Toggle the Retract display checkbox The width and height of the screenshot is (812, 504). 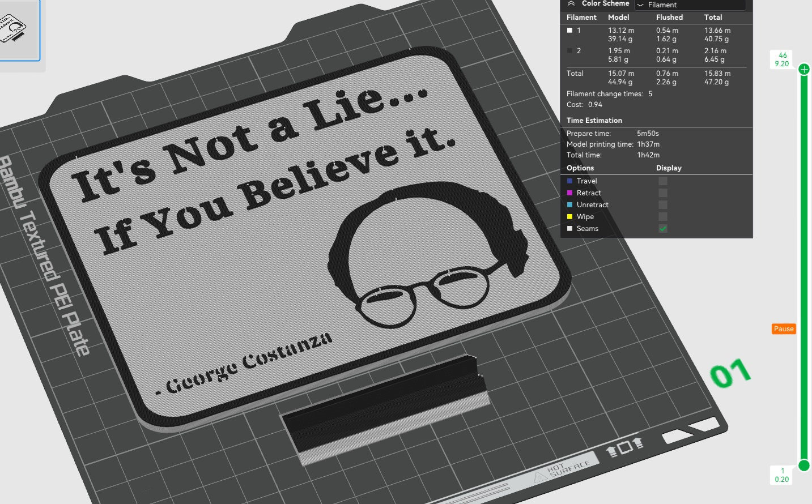663,193
